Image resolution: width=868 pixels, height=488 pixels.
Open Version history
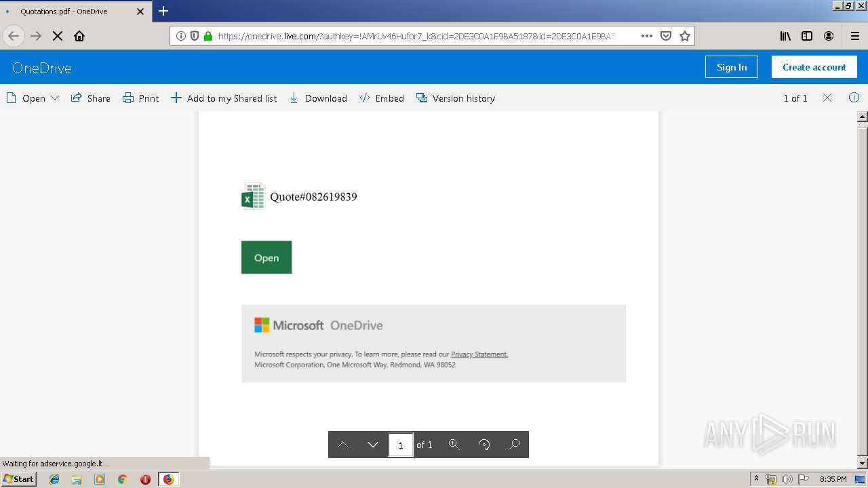pos(456,98)
